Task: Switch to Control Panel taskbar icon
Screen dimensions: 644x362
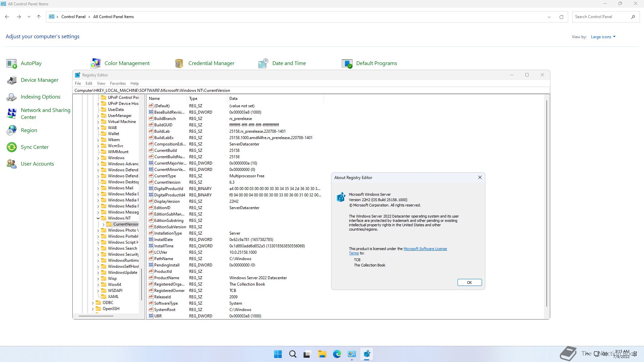Action: [352, 354]
